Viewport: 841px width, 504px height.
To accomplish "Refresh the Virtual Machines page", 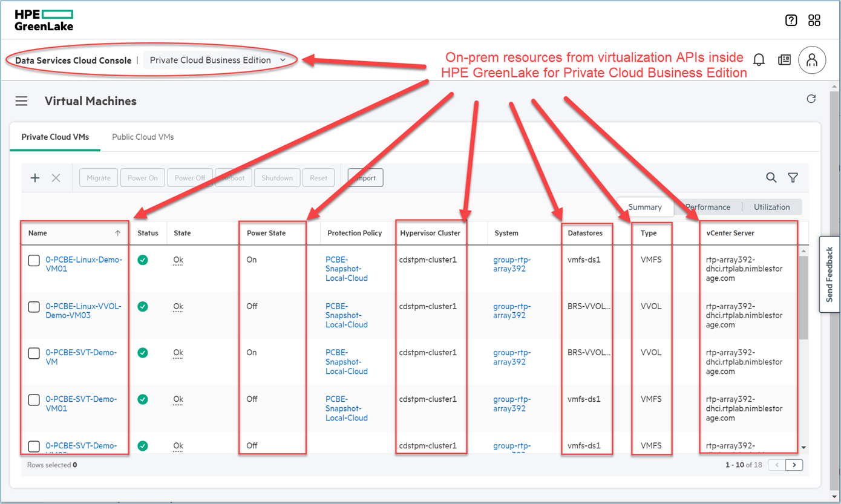I will [x=811, y=99].
